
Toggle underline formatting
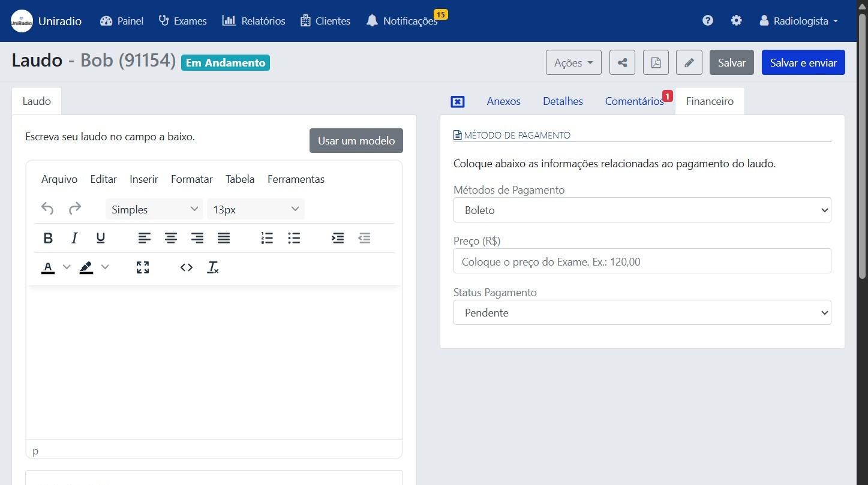click(100, 238)
